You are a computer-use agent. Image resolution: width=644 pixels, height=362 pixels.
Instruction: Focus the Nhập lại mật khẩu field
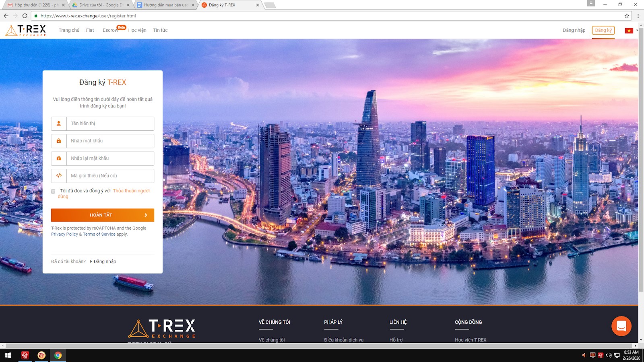[x=103, y=158]
